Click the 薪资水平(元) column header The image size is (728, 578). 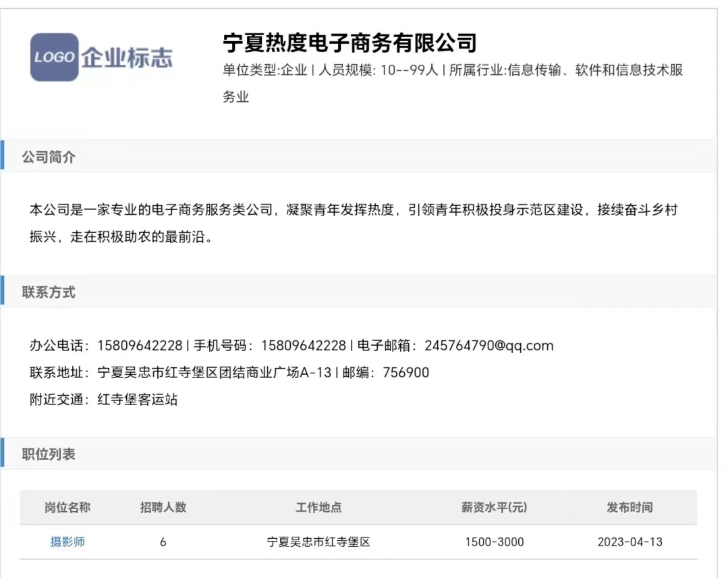tap(494, 507)
